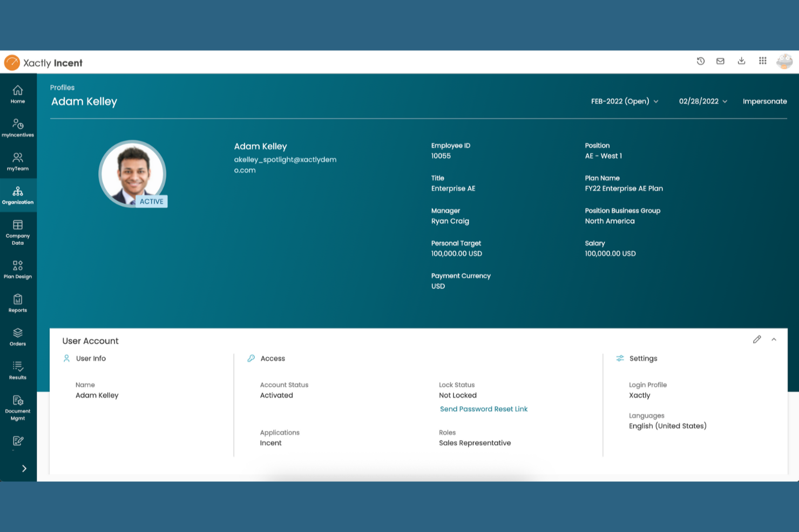Open the history clock icon
The width and height of the screenshot is (799, 532).
pyautogui.click(x=701, y=62)
